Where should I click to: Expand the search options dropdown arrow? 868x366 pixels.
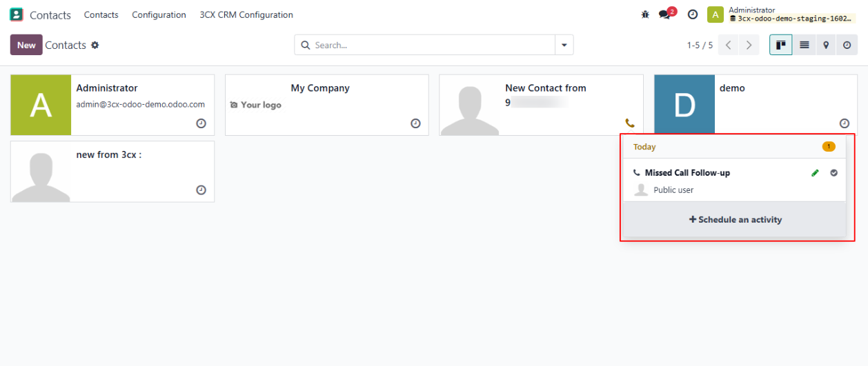click(x=564, y=45)
